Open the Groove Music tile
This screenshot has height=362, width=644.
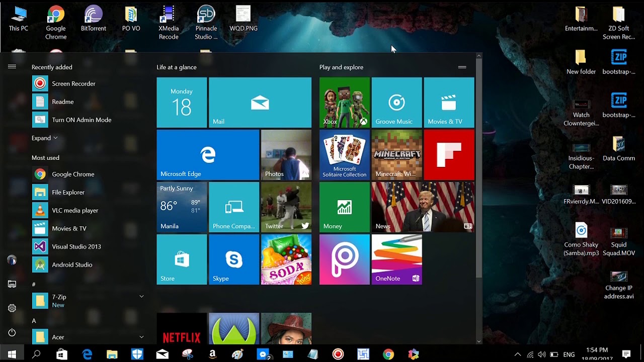tap(397, 103)
